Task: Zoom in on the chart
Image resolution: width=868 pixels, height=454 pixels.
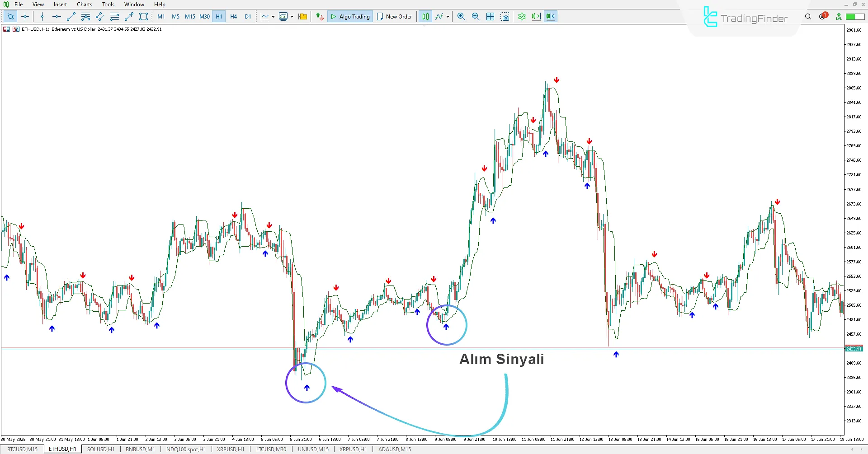Action: [461, 16]
